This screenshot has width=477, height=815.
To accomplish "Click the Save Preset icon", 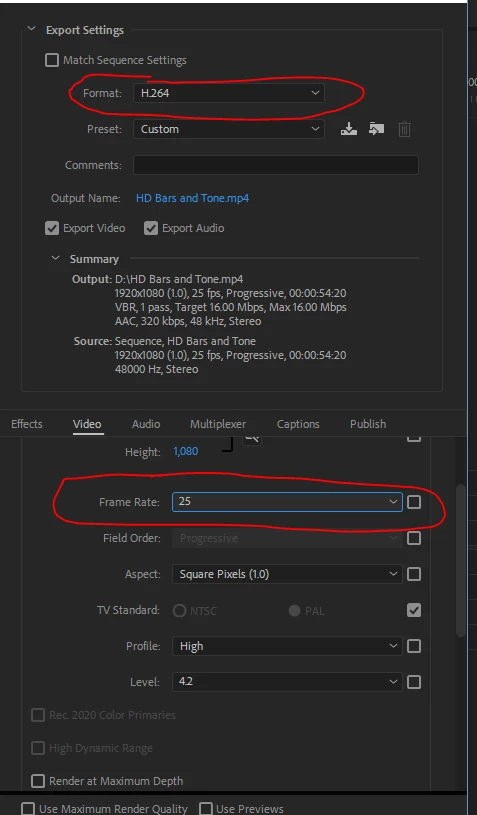I will [x=349, y=129].
